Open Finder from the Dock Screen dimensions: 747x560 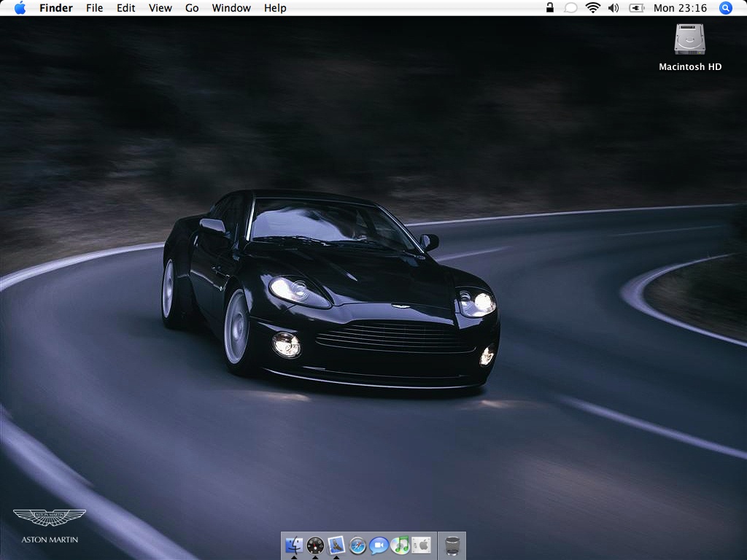pyautogui.click(x=294, y=545)
